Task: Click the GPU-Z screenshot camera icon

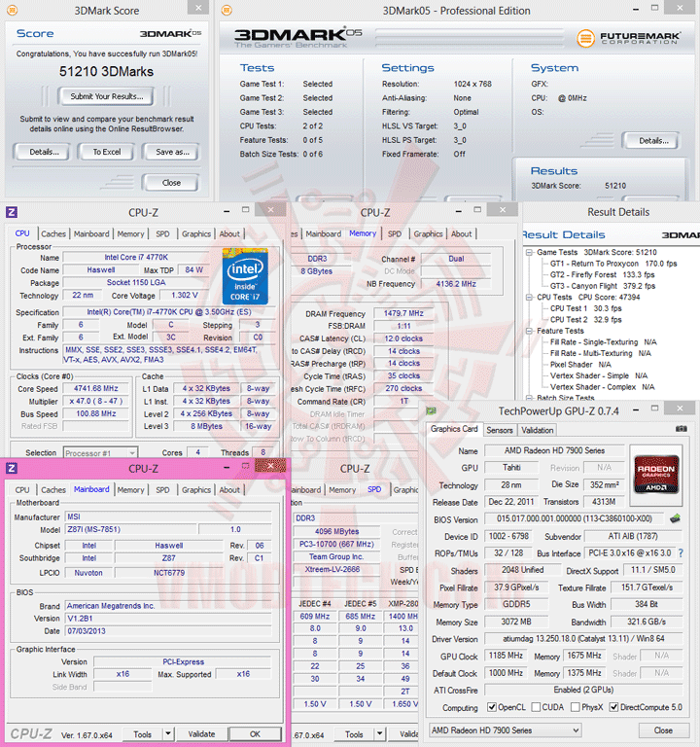Action: (x=681, y=429)
